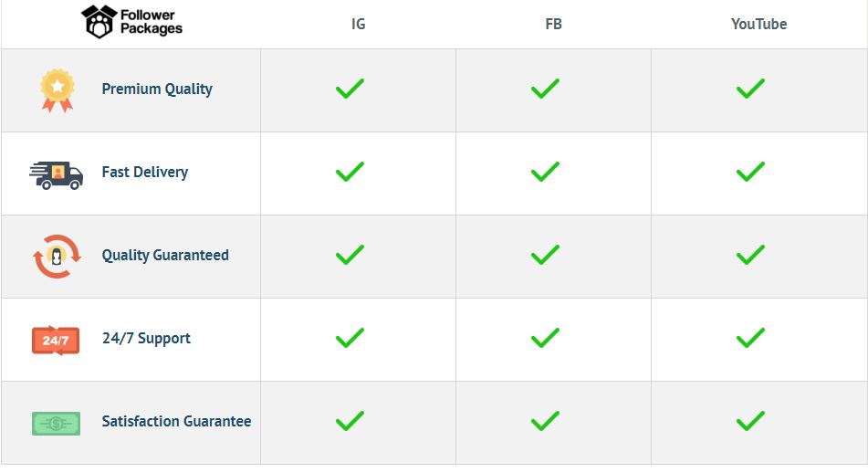Click FB checkmark for Fast Delivery
This screenshot has width=868, height=473.
(545, 172)
